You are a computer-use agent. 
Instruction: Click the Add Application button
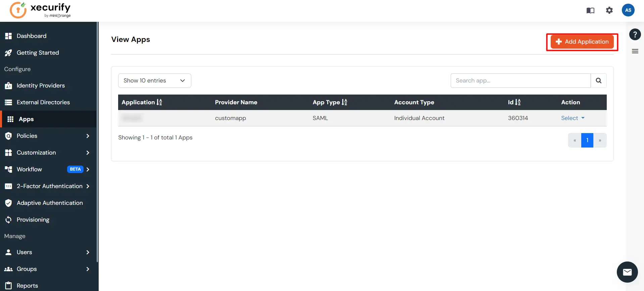pos(582,42)
